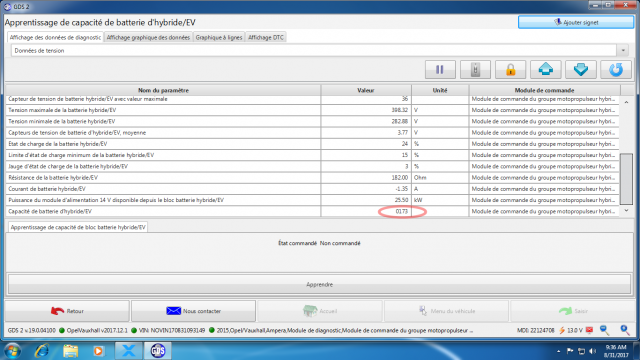Expand the Données de tension dropdown
This screenshot has width=640, height=360.
tap(623, 51)
